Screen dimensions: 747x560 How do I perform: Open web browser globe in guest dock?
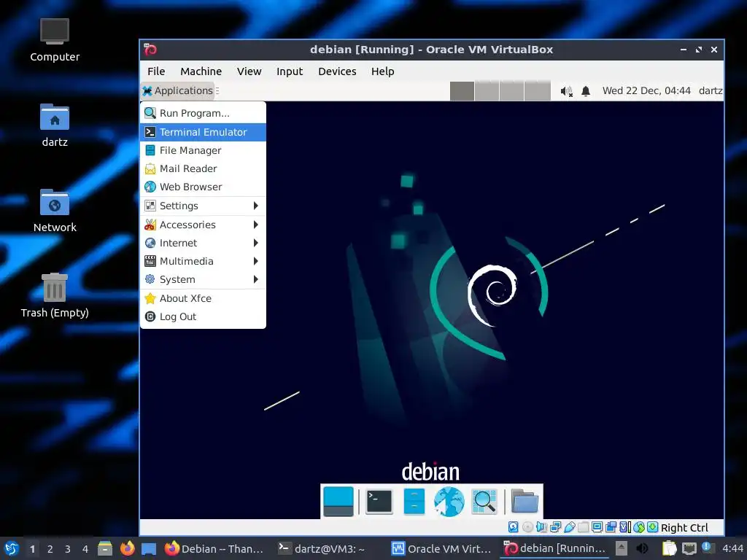click(449, 502)
